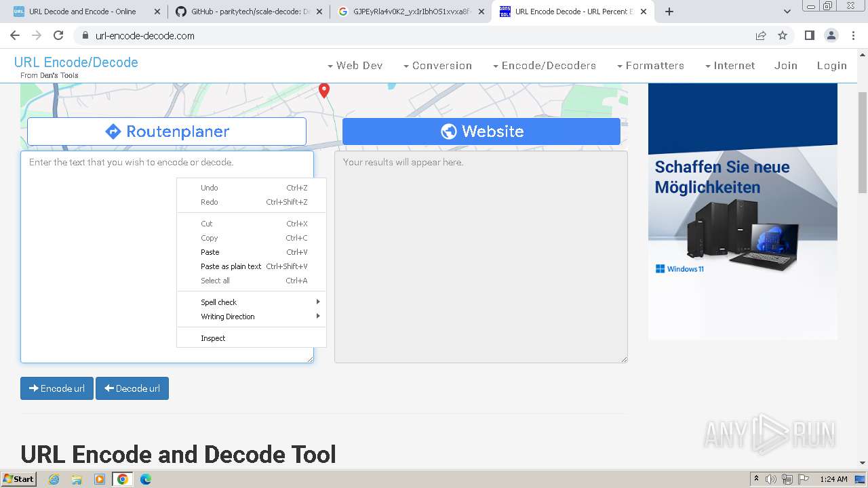Click Copy in the context menu
This screenshot has height=488, width=868.
[252, 238]
